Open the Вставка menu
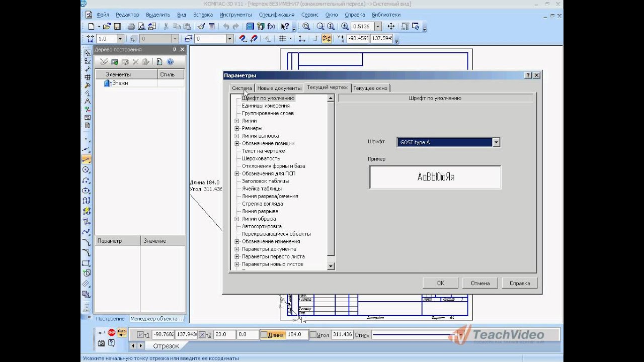Screen dimensions: 644x362 click(x=203, y=15)
